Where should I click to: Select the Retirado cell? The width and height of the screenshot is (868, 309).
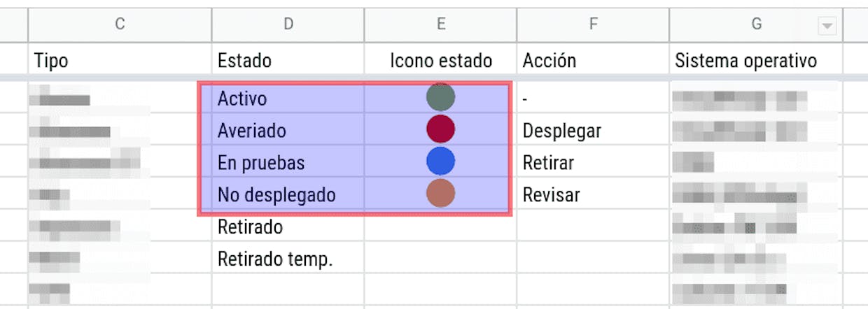[x=288, y=227]
